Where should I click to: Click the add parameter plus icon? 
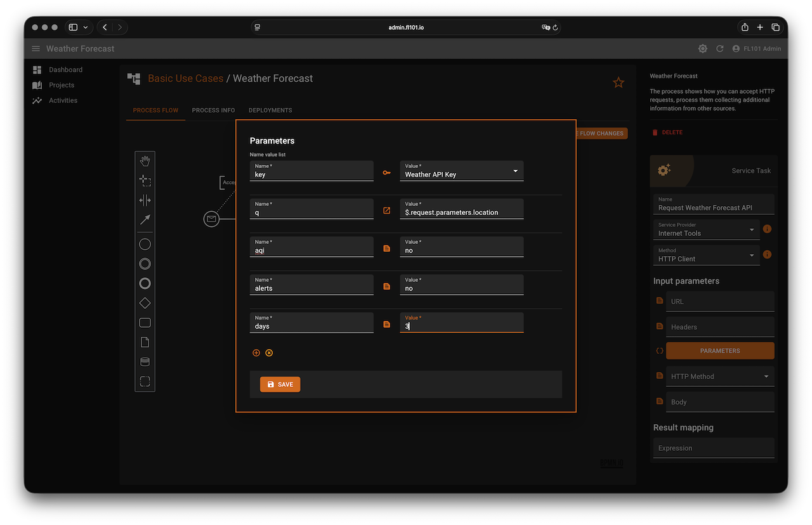tap(256, 353)
